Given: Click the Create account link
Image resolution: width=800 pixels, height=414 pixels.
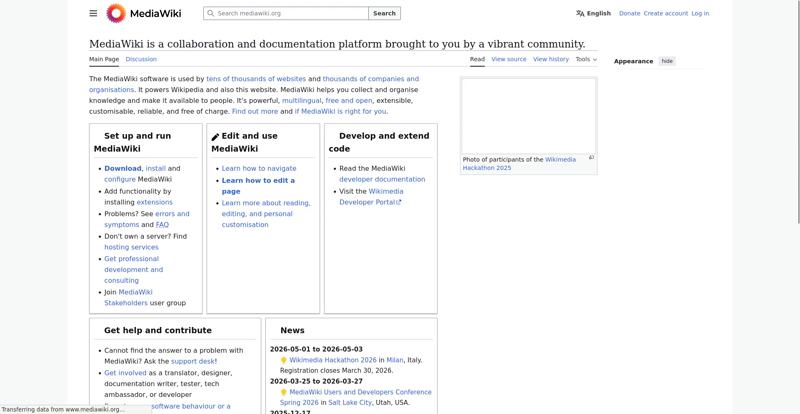Looking at the screenshot, I should click(665, 13).
